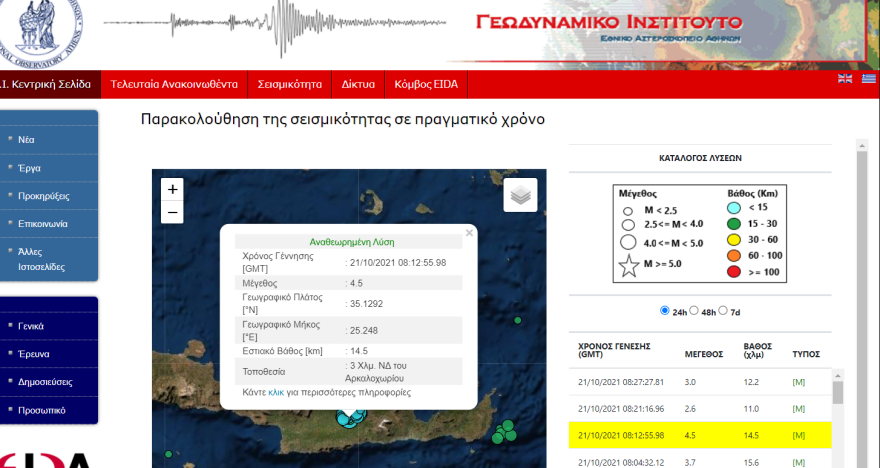
Task: Click the EIDA logo beneath the sidebar
Action: [45, 460]
